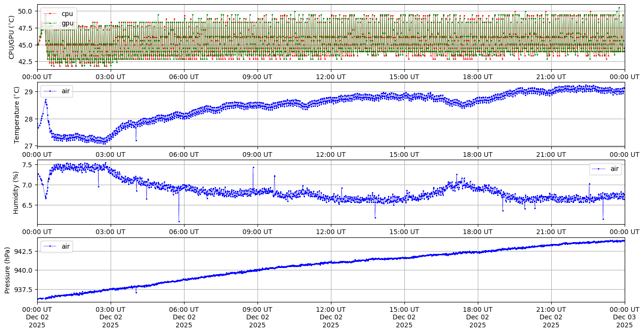Image resolution: width=644 pixels, height=333 pixels.
Task: Click the early temperature peak after 00:00 UT
Action: click(x=46, y=100)
